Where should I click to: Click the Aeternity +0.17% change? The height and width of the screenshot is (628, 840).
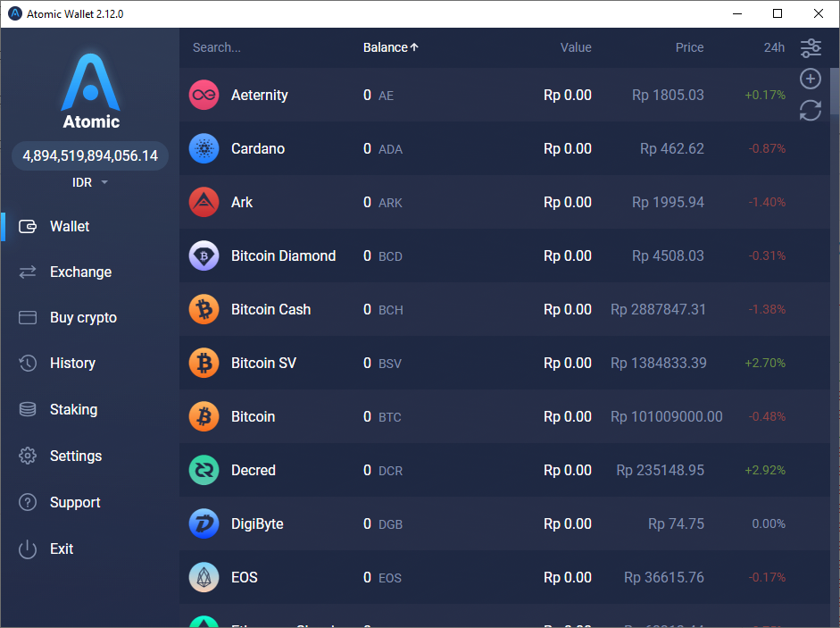coord(765,95)
